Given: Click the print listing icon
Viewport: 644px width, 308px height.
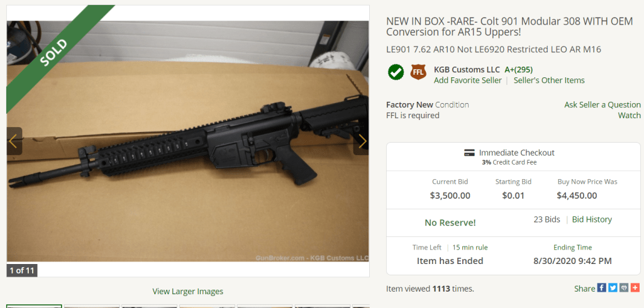Looking at the screenshot, I should [x=624, y=289].
